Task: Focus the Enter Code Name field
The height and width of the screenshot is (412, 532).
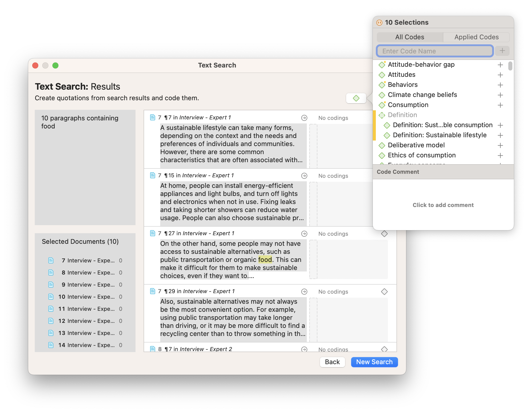Action: point(435,51)
